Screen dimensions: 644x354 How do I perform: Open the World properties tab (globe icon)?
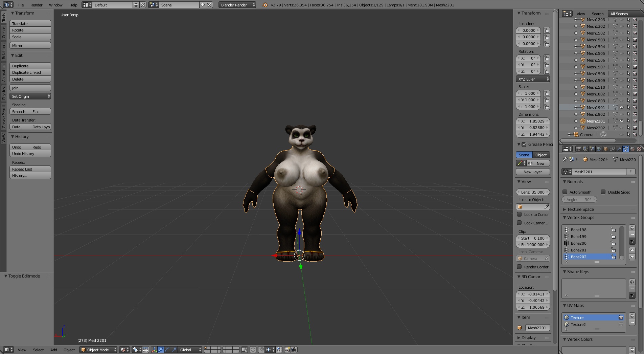click(x=599, y=149)
